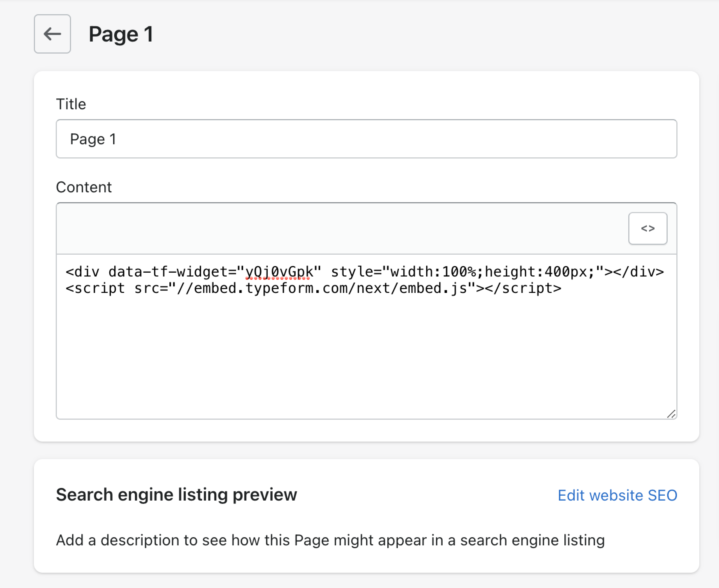The width and height of the screenshot is (719, 588).
Task: Click the 'Page 1' heading text
Action: click(121, 34)
